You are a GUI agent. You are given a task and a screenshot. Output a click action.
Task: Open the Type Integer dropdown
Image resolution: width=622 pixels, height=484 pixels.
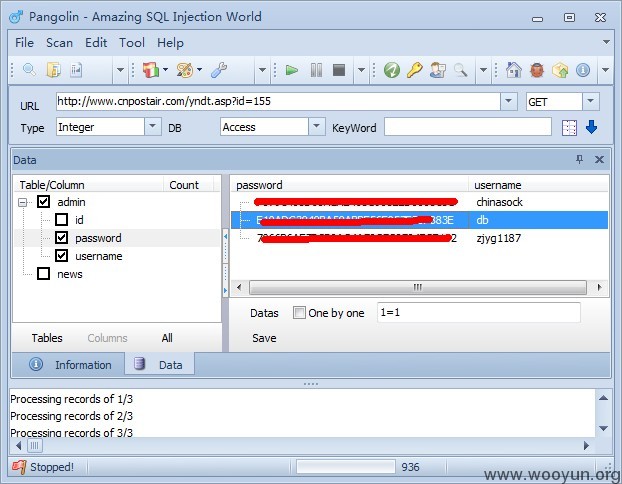coord(153,127)
